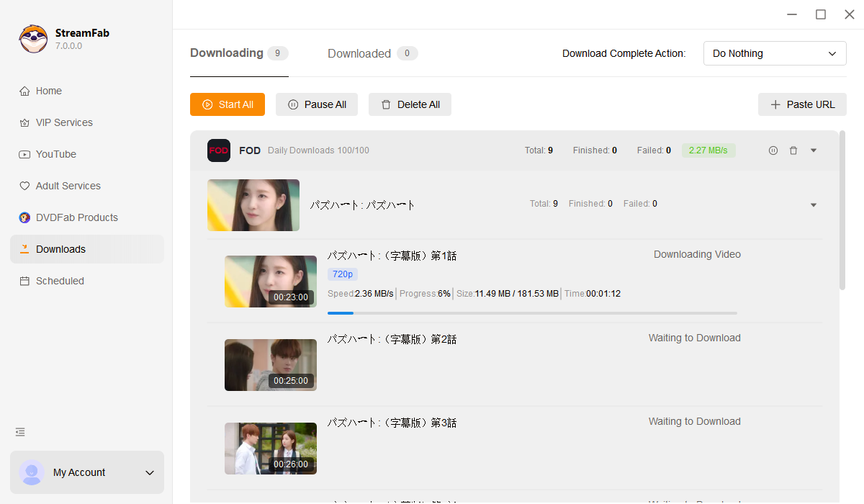Viewport: 864px width, 504px height.
Task: Pause the FOD download group
Action: pyautogui.click(x=773, y=150)
